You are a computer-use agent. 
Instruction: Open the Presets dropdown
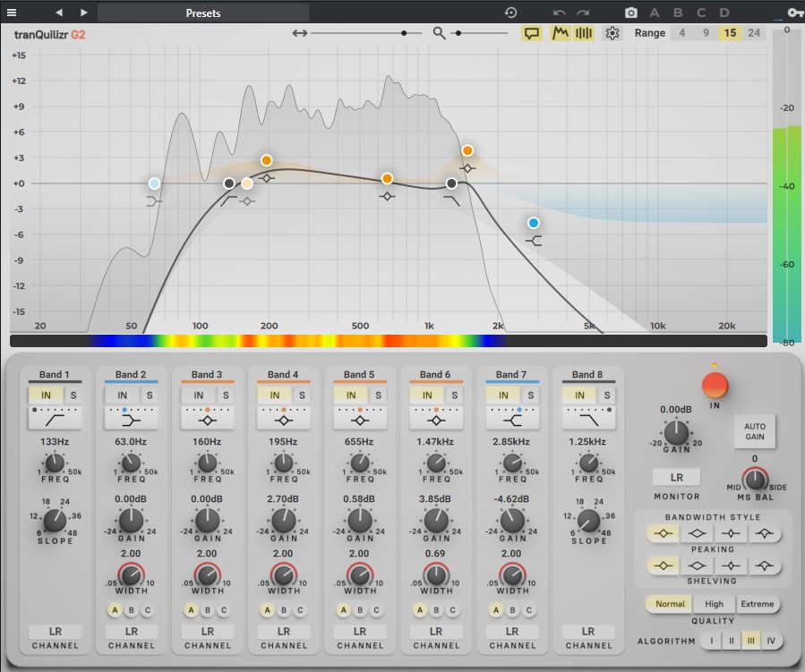(x=203, y=13)
